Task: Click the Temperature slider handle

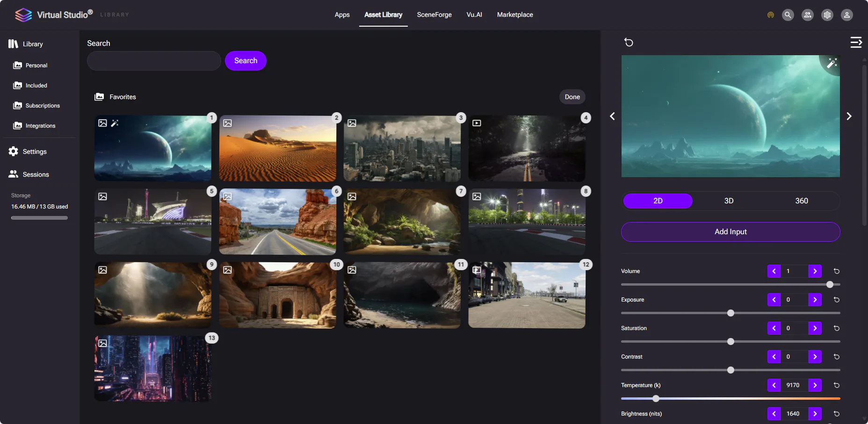Action: tap(656, 399)
